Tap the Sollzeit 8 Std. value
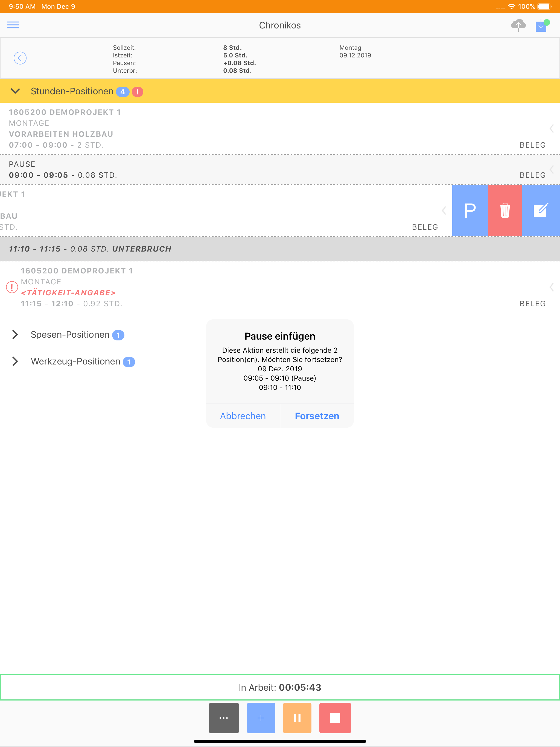The height and width of the screenshot is (747, 560). (232, 48)
